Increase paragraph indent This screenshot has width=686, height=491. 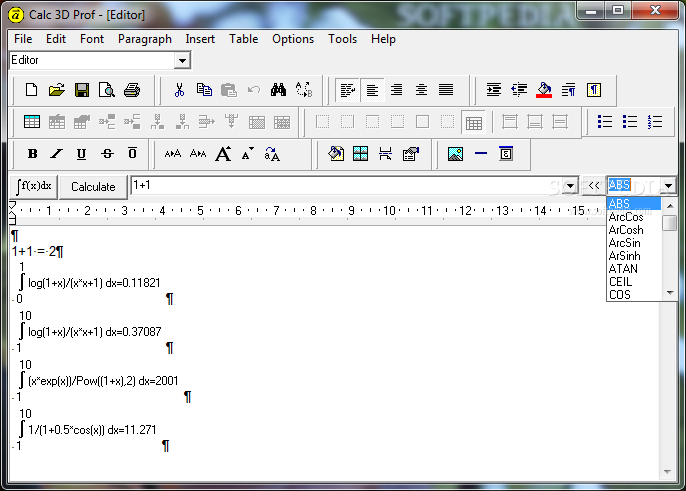494,90
